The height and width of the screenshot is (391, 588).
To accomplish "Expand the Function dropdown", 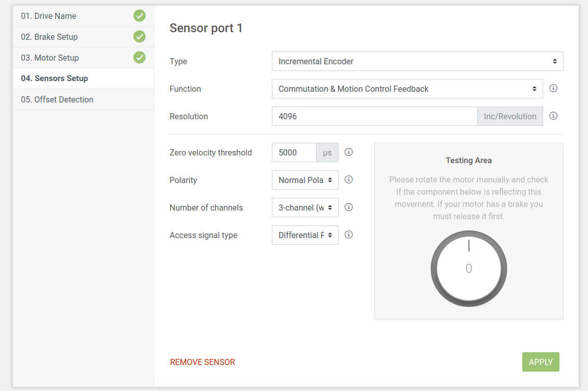I will (x=407, y=89).
